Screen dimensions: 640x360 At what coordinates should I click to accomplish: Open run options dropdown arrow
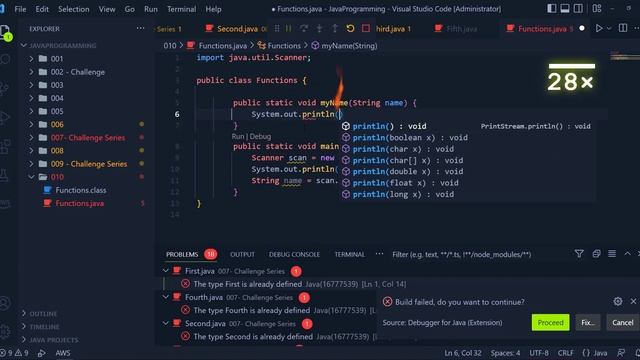(609, 28)
